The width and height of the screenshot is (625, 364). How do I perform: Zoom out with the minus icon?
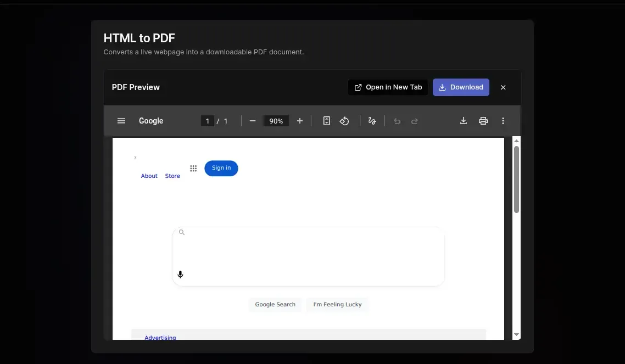(x=252, y=121)
